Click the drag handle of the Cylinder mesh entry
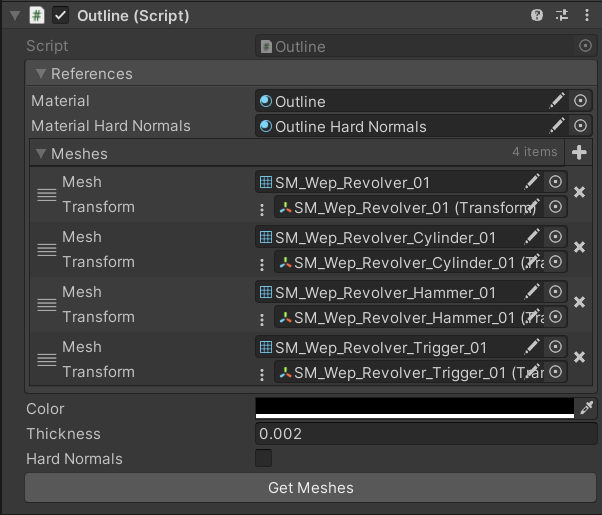The width and height of the screenshot is (602, 515). click(x=46, y=249)
